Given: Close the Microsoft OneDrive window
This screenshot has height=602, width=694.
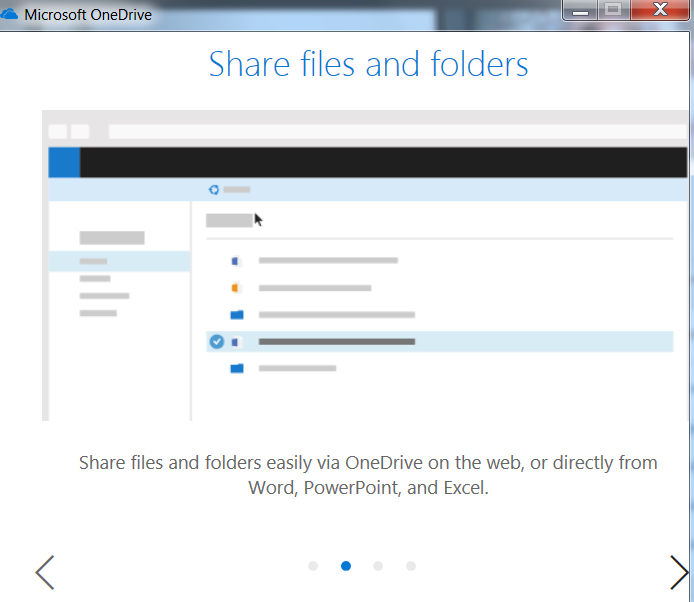Looking at the screenshot, I should tap(660, 10).
